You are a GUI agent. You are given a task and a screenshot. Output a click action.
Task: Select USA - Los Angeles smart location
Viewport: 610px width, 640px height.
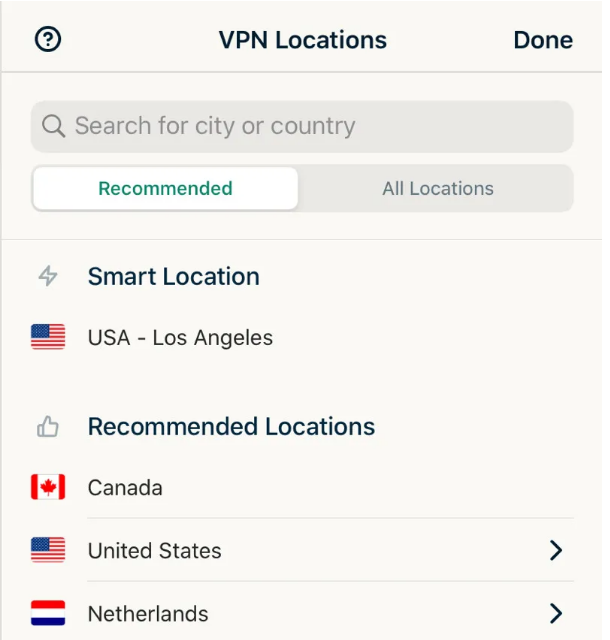(x=180, y=338)
